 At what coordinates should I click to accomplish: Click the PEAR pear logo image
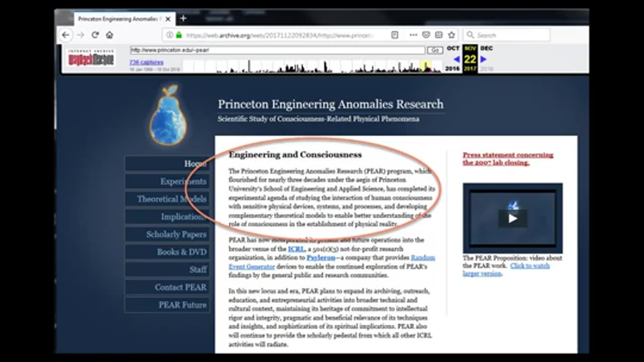tap(168, 115)
